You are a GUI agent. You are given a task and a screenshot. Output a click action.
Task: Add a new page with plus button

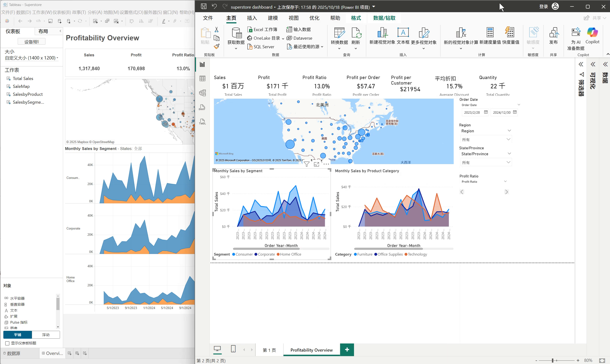[x=347, y=349]
